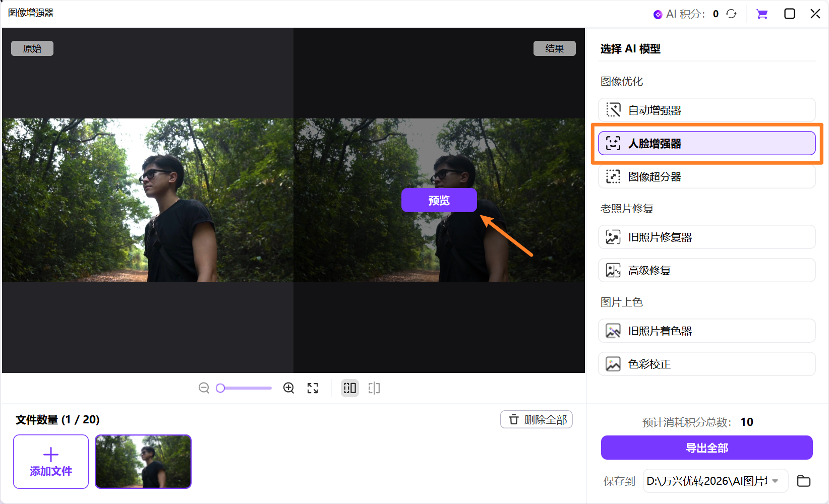Choose the 图像超分器 upscaler model
This screenshot has height=504, width=829.
tap(706, 177)
